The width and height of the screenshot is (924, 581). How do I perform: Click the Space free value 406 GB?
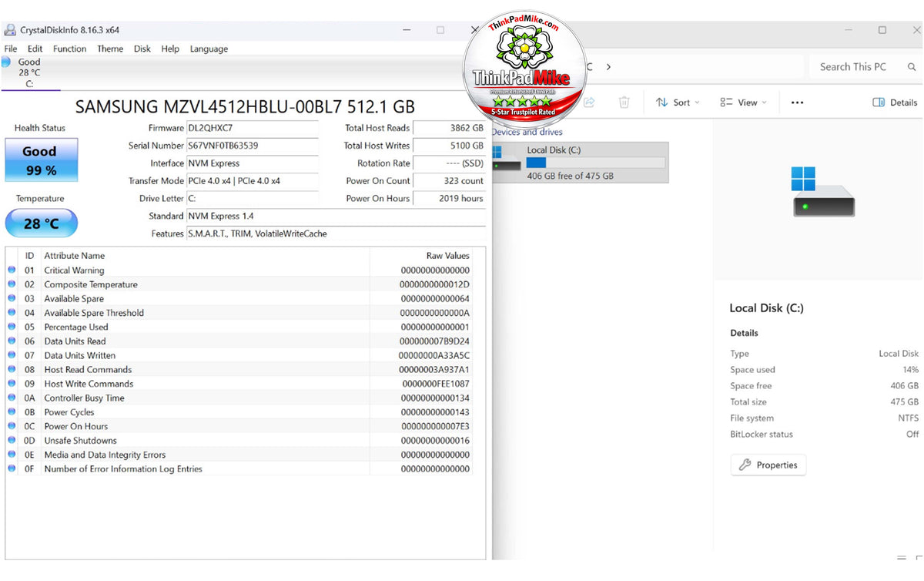(905, 386)
